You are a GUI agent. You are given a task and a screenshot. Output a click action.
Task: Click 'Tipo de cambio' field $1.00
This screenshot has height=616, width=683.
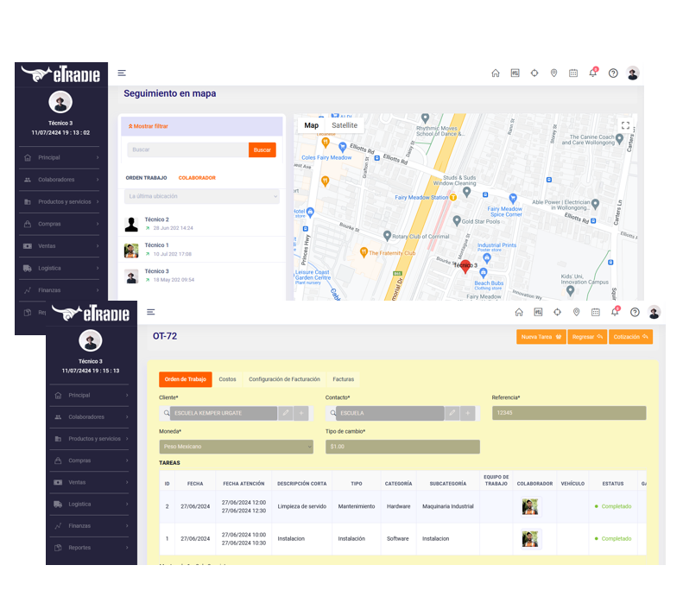tap(402, 447)
